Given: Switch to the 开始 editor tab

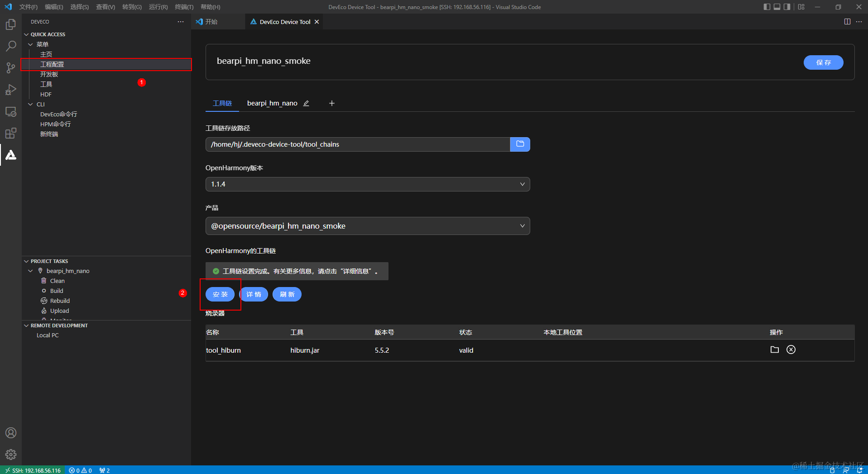Looking at the screenshot, I should click(211, 22).
